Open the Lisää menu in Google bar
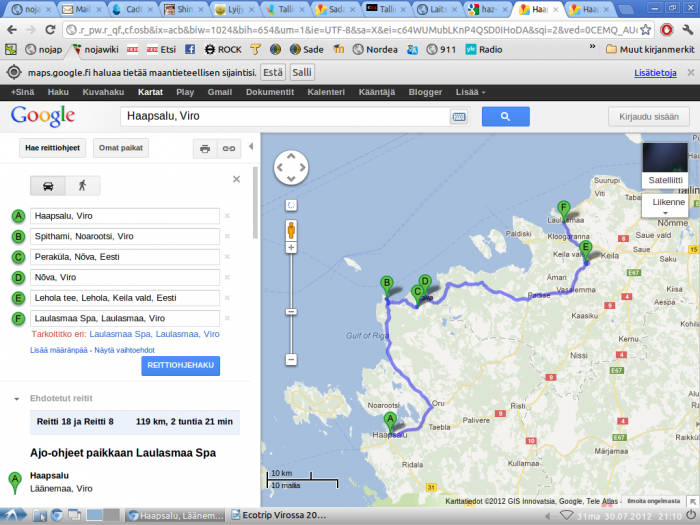Screen dimensions: 700x525 coord(470,92)
